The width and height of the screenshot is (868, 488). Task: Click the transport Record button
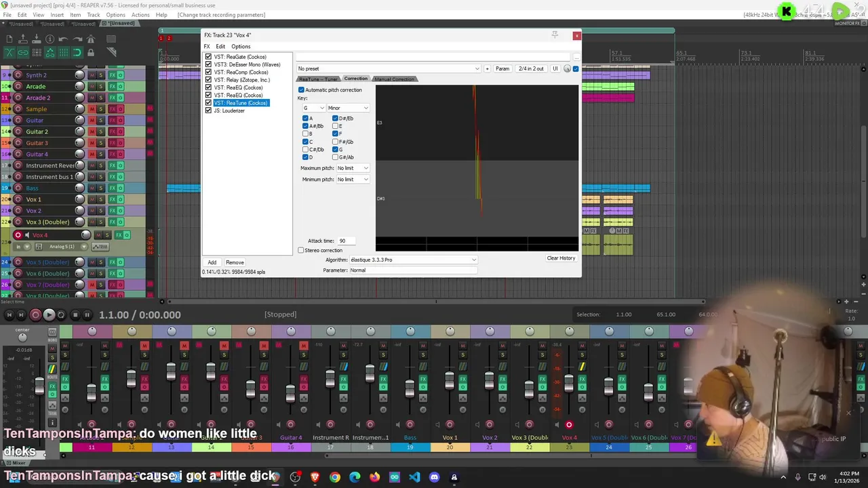pos(35,314)
